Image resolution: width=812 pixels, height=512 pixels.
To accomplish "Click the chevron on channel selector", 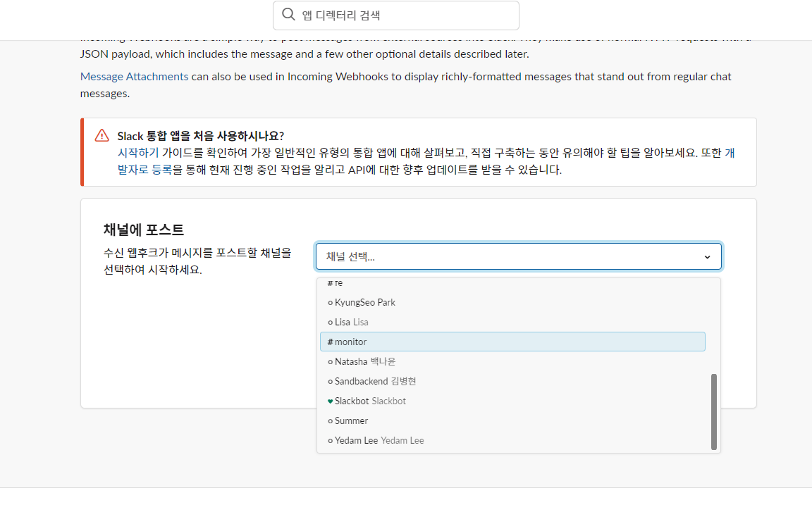I will (x=708, y=257).
